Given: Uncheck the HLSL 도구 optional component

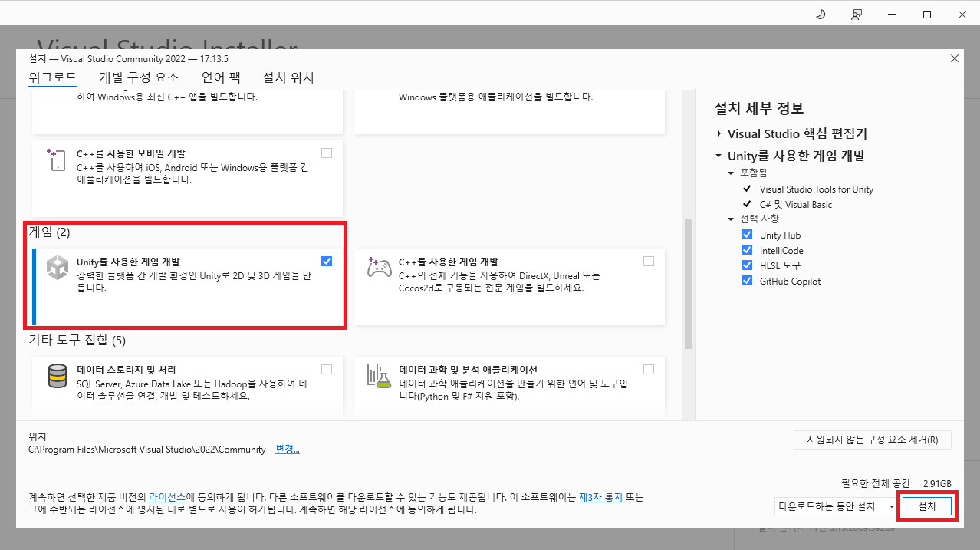Looking at the screenshot, I should [747, 265].
